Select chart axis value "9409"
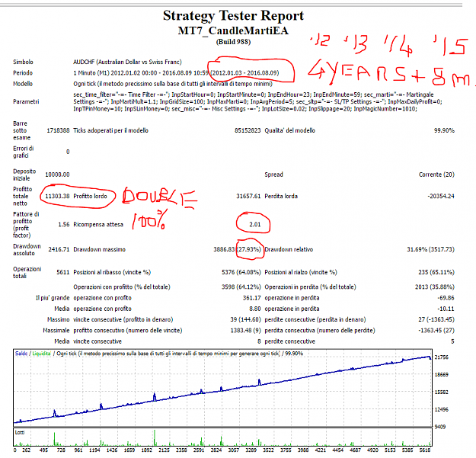This screenshot has width=476, height=458. [440, 427]
